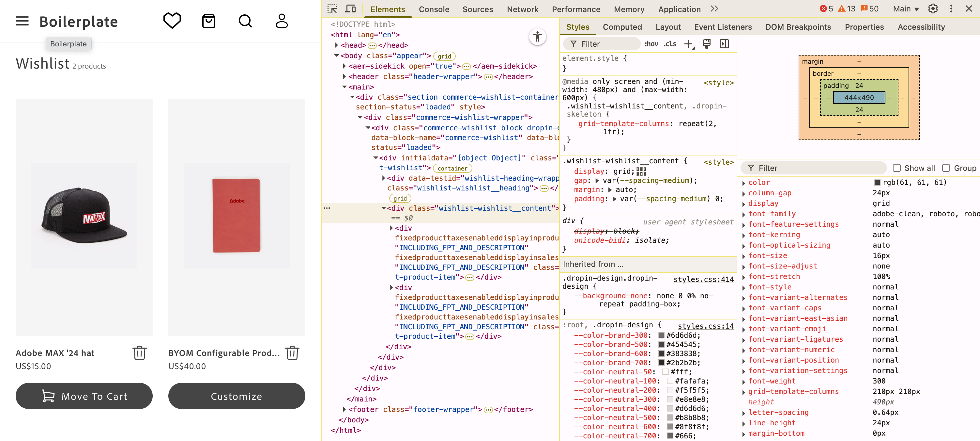
Task: Open the user account icon
Action: [x=282, y=21]
